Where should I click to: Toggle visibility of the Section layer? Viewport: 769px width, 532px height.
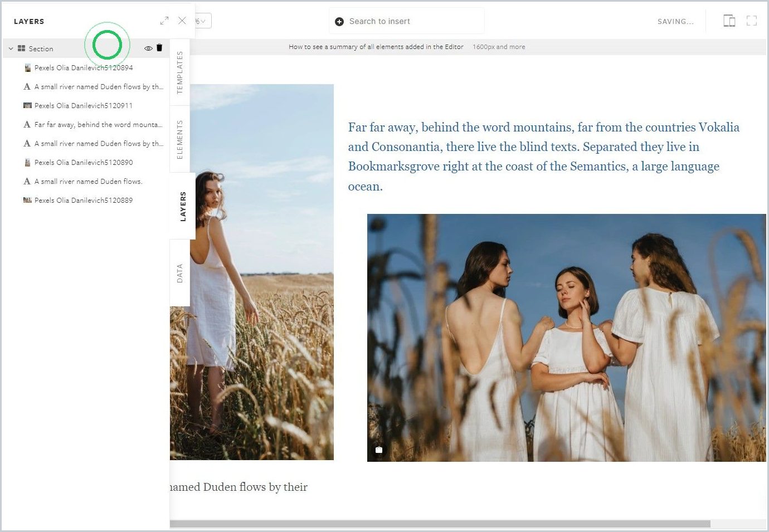pos(148,48)
